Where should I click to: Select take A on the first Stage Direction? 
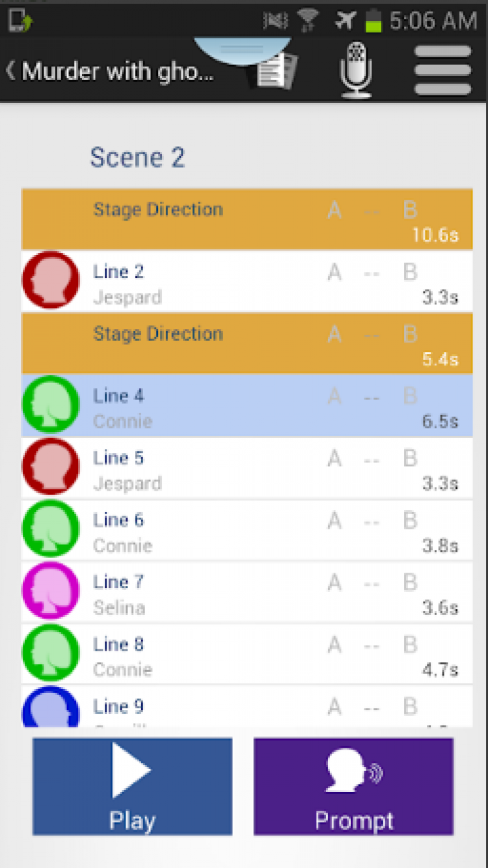(x=334, y=210)
